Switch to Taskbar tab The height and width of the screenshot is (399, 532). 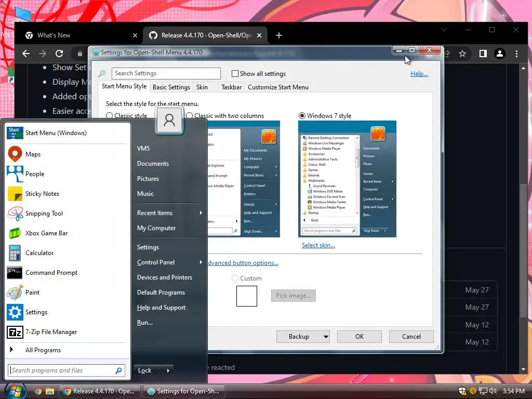tap(231, 87)
